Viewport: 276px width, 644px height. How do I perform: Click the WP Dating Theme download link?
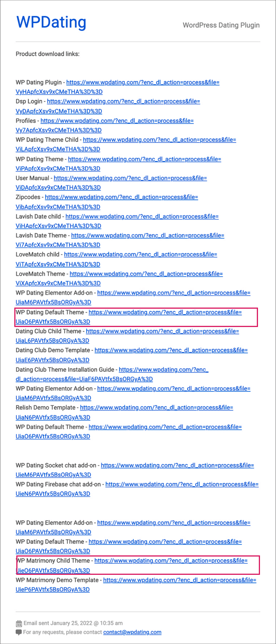144,159
